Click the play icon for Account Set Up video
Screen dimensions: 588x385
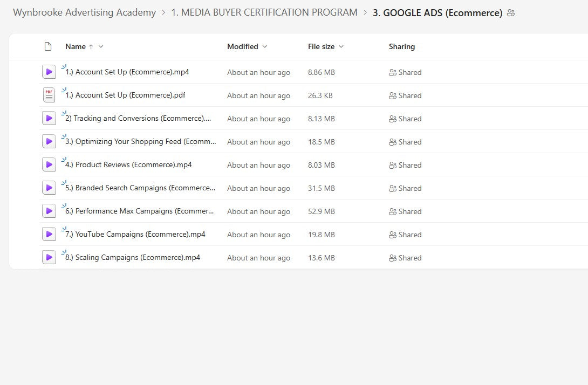pyautogui.click(x=49, y=71)
